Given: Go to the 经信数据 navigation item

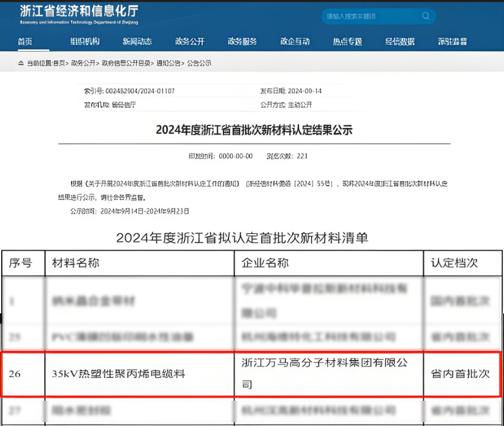Looking at the screenshot, I should click(x=400, y=41).
